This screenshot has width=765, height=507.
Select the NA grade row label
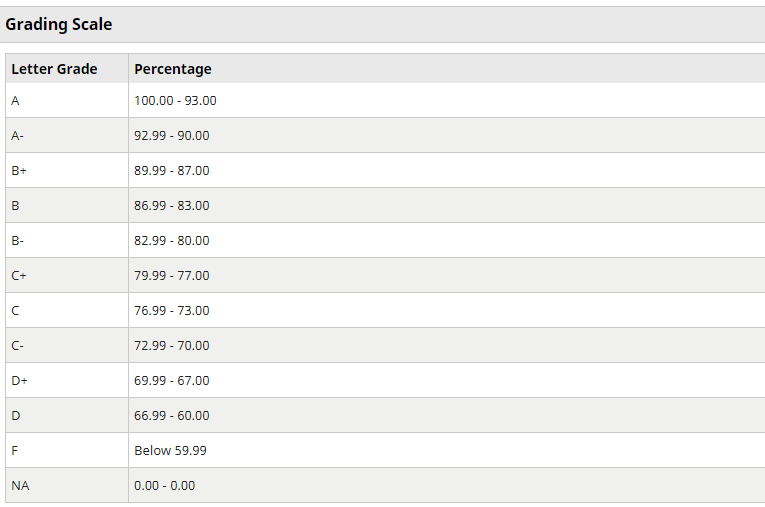pos(20,486)
